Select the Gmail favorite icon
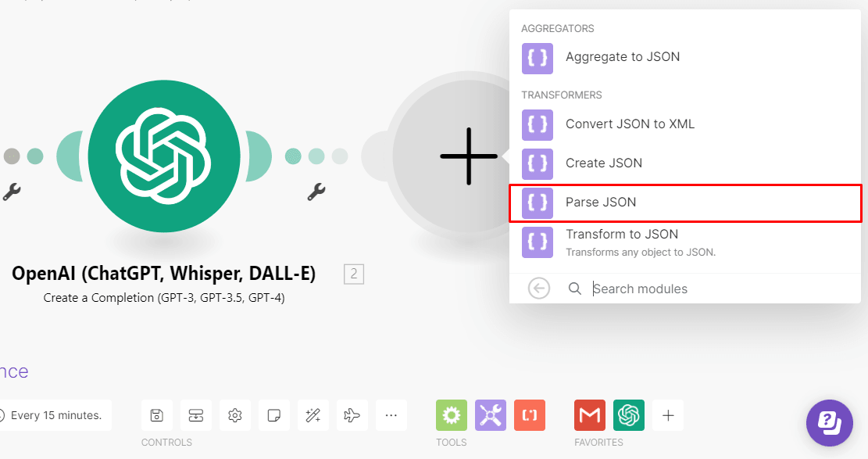The width and height of the screenshot is (868, 459). pyautogui.click(x=590, y=415)
